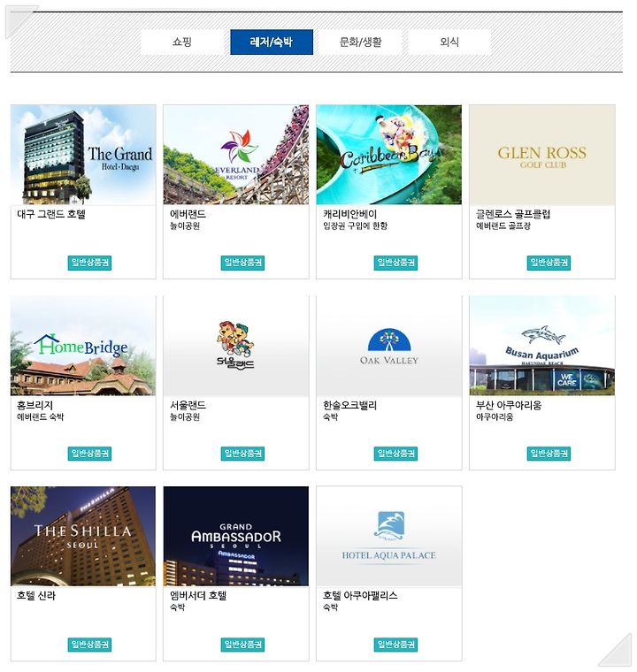Image resolution: width=637 pixels, height=672 pixels.
Task: Open the Grand Ambassador Seoul image
Action: coord(236,536)
